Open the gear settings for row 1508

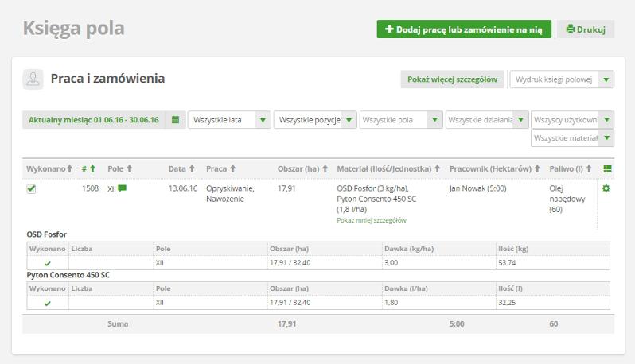(x=606, y=188)
